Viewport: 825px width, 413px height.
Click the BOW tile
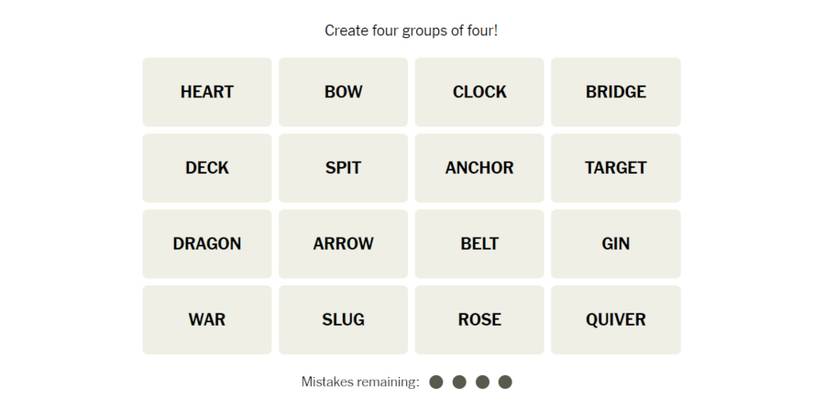343,92
